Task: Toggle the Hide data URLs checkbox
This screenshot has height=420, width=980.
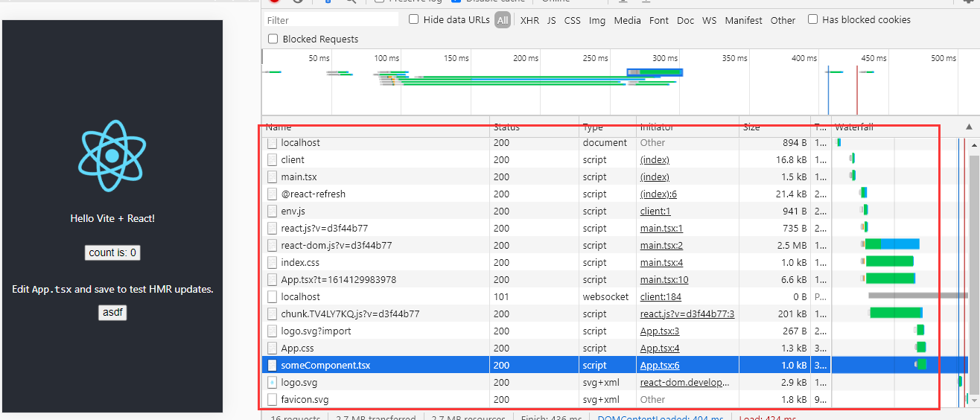Action: (413, 19)
